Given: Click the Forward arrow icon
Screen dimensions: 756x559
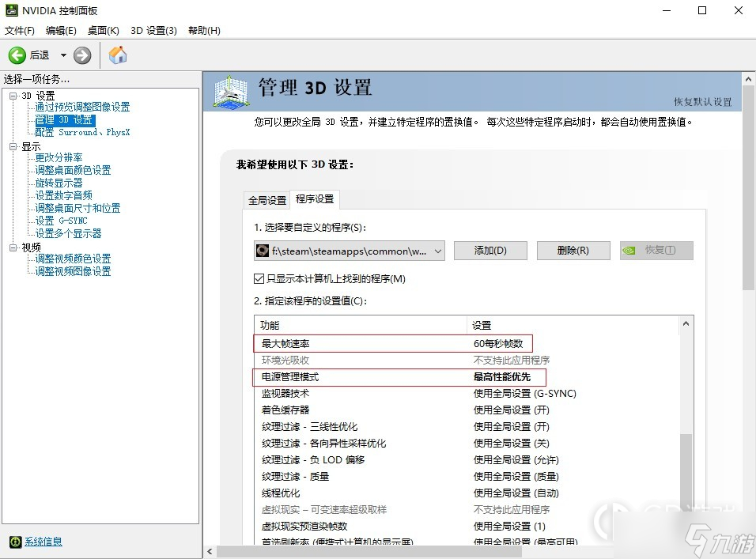Looking at the screenshot, I should click(82, 55).
